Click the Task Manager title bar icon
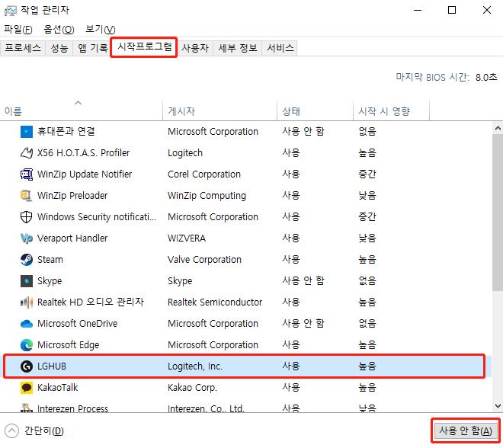Viewport: 503px width, 448px height. [10, 11]
